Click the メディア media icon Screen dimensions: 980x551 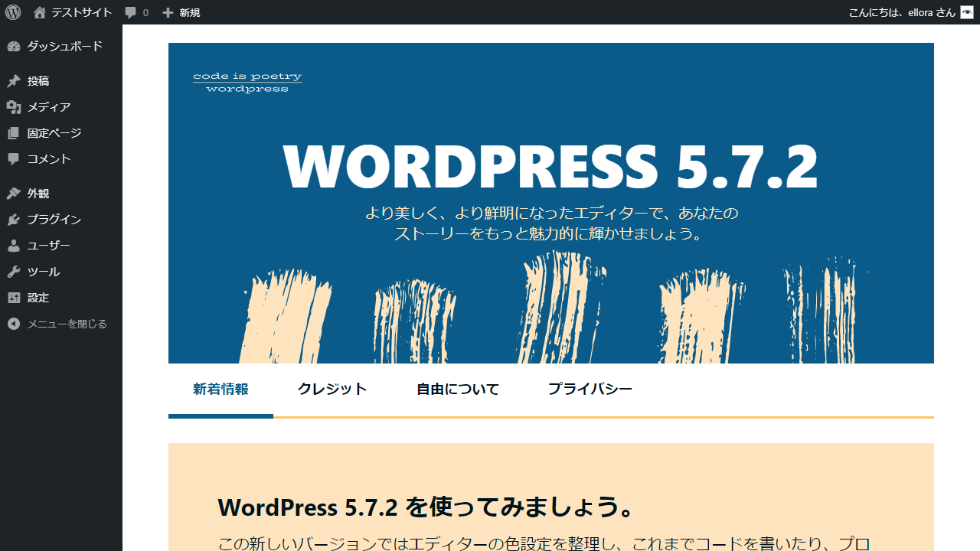click(x=14, y=107)
